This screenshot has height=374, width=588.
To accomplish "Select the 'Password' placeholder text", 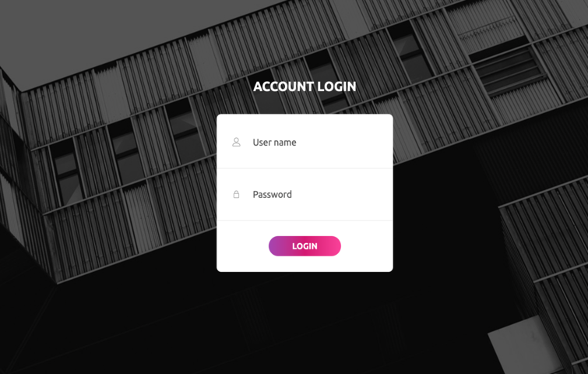I will click(x=273, y=194).
